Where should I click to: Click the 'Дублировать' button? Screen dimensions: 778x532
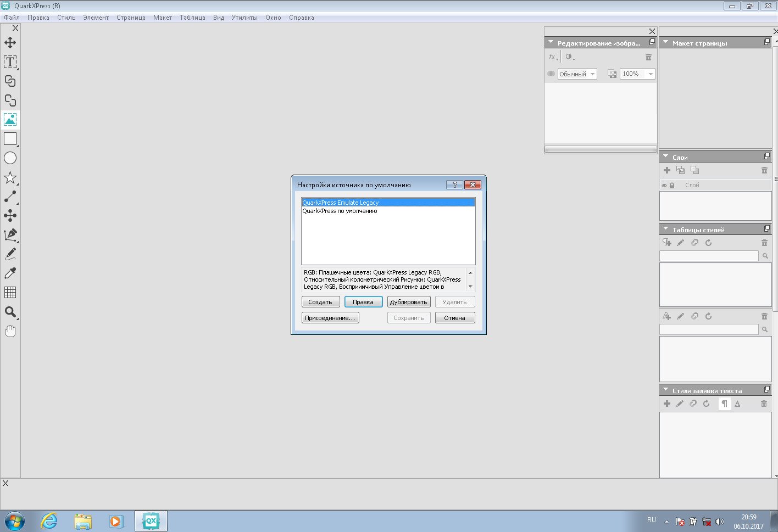click(x=408, y=302)
